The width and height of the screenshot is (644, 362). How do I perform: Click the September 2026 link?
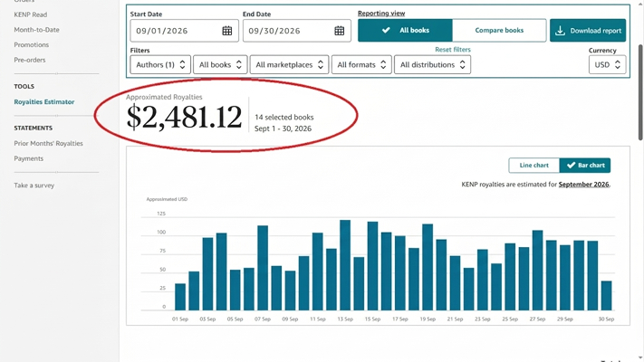[x=583, y=185]
